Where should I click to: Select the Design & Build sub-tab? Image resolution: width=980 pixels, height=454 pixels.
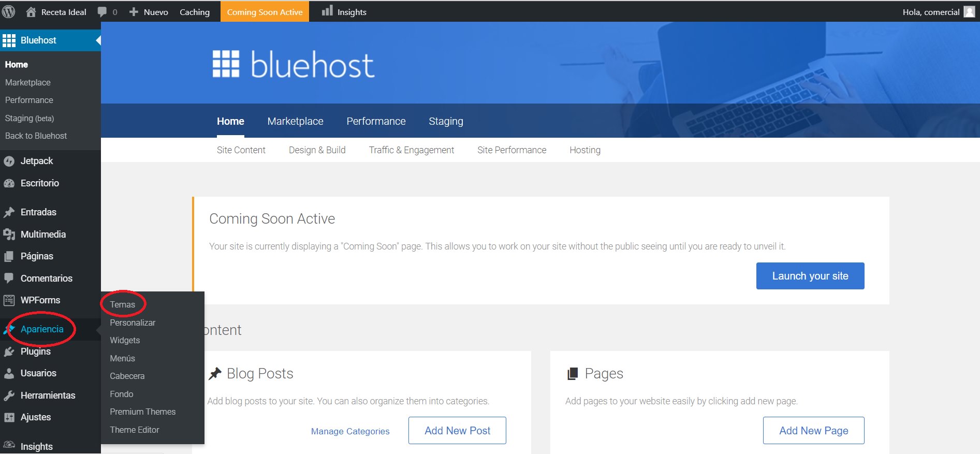[317, 150]
